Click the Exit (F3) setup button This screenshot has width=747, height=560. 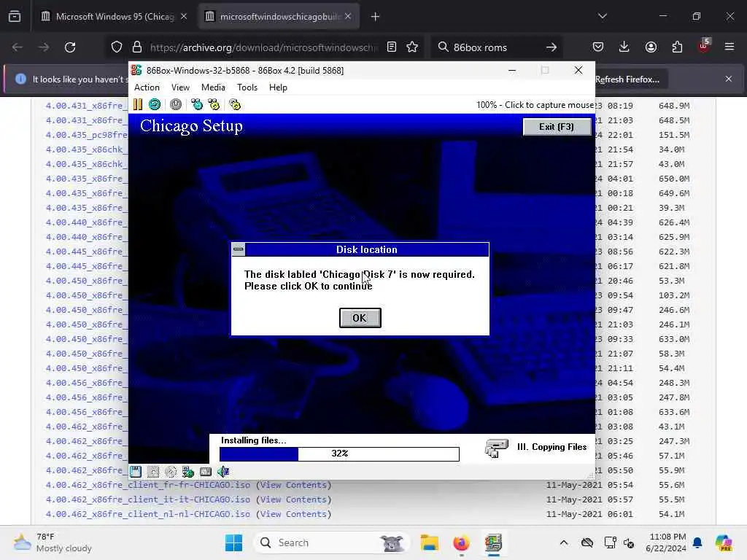tap(557, 127)
